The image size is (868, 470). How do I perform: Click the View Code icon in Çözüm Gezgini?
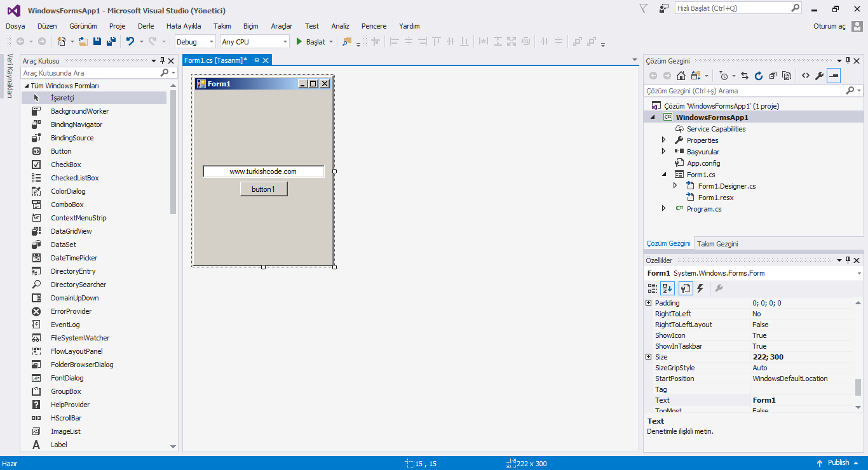(x=805, y=76)
